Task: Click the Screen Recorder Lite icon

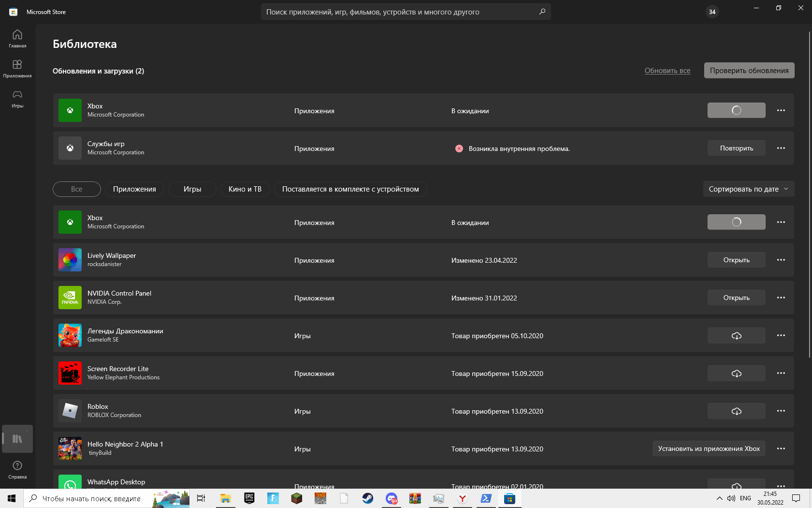Action: coord(70,373)
